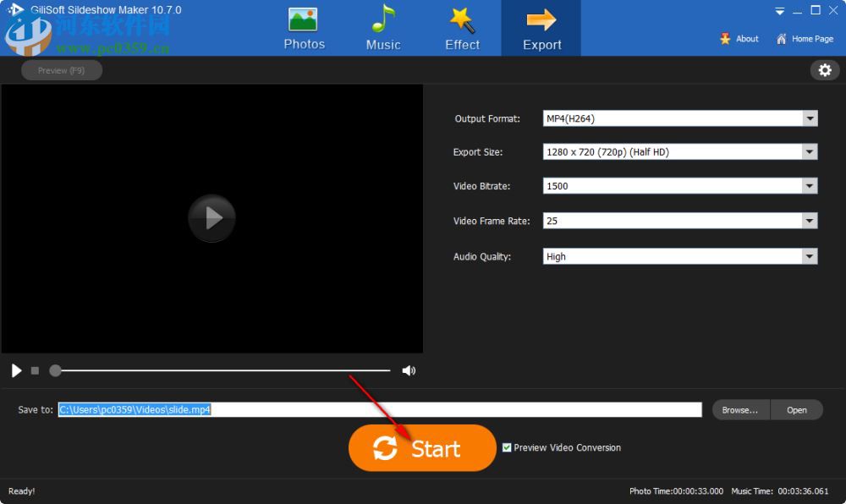Browse for a save location
Viewport: 846px width, 504px height.
[x=739, y=409]
